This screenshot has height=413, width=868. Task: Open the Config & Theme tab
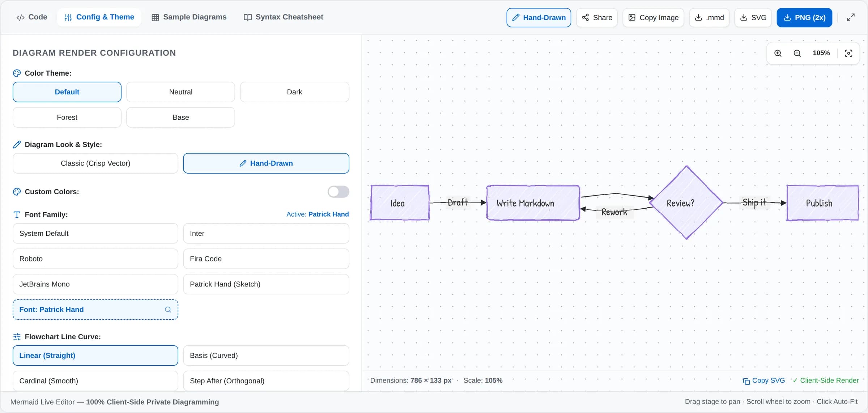pyautogui.click(x=99, y=17)
